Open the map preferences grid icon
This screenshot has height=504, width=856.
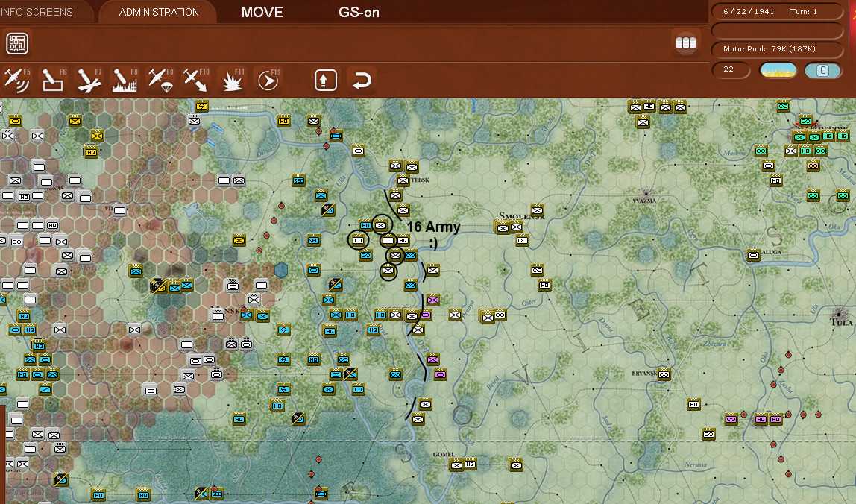(x=17, y=44)
